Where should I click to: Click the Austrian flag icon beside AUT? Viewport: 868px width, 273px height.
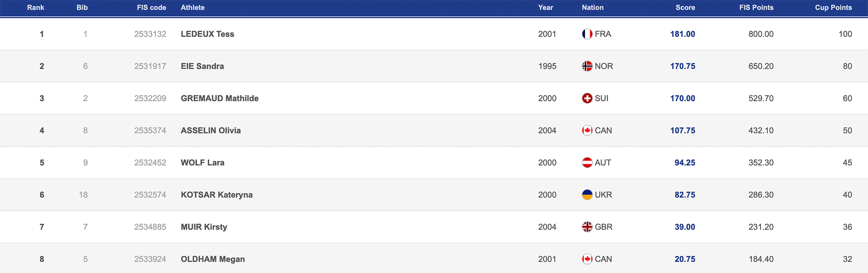coord(587,162)
